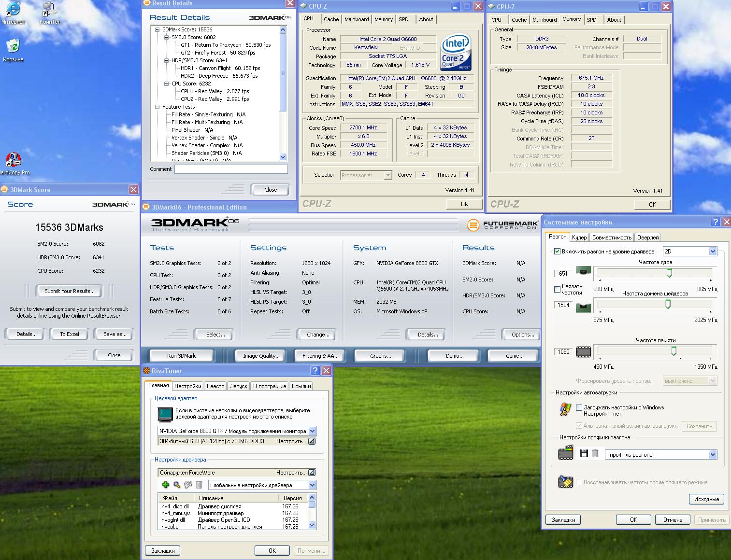Save overclocking profile via floppy disk icon

[x=584, y=453]
